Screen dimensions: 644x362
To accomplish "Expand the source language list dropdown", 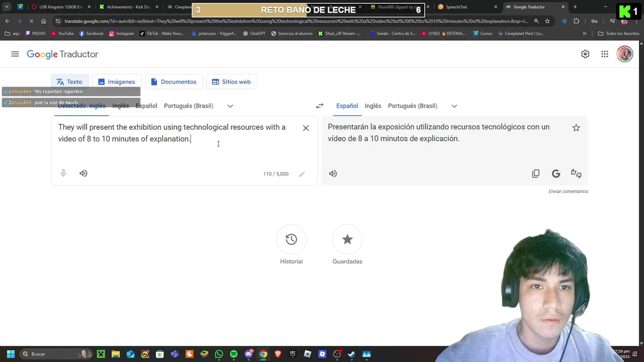I will [x=230, y=106].
